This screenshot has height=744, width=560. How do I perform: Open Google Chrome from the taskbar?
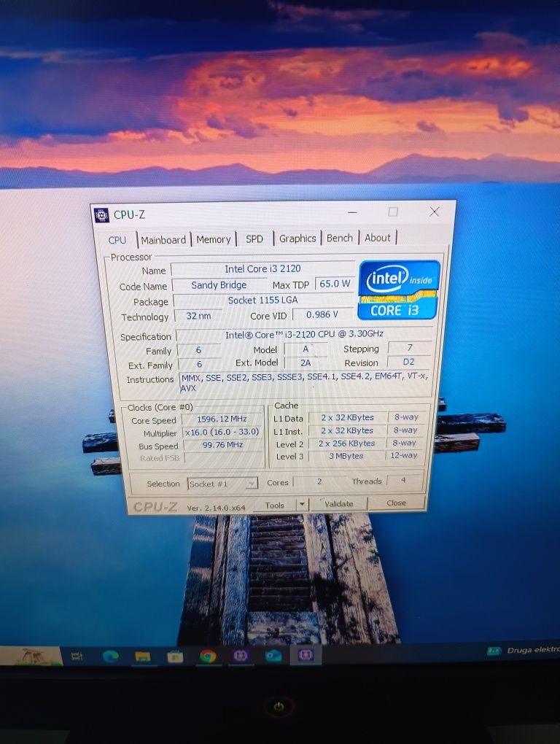coord(208,656)
